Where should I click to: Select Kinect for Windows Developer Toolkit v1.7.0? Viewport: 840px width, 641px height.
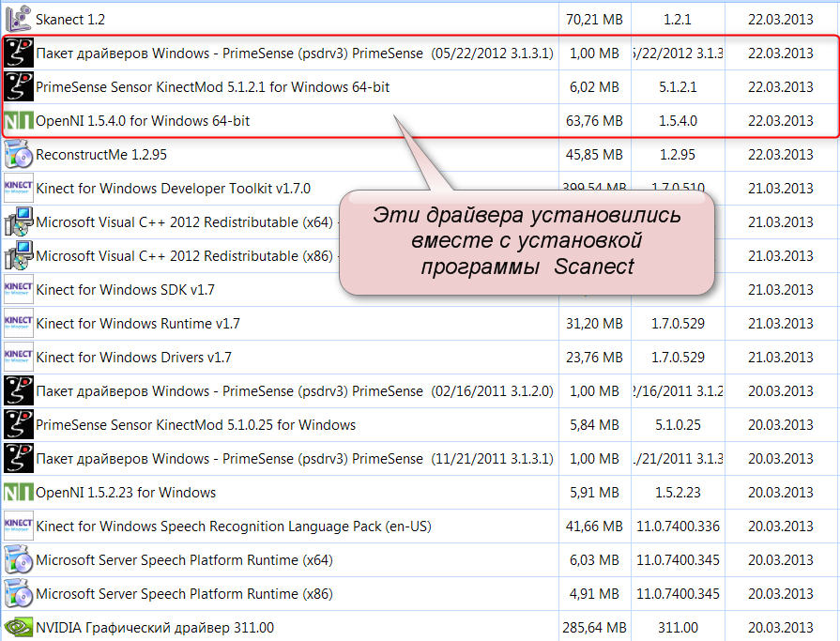click(x=173, y=188)
